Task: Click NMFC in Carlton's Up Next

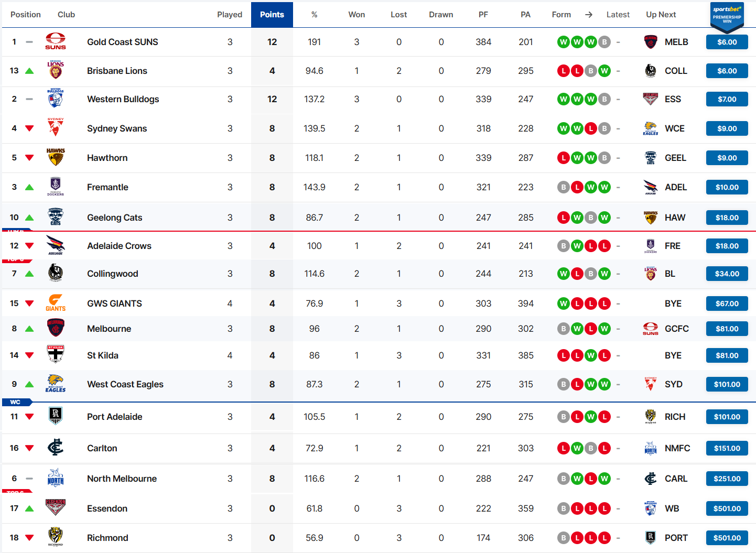Action: pyautogui.click(x=677, y=448)
